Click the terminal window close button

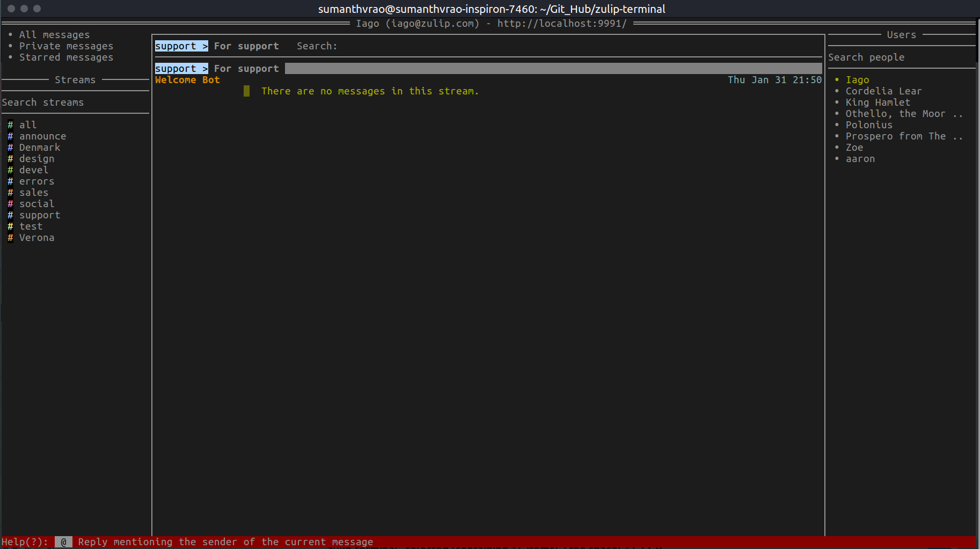click(11, 9)
